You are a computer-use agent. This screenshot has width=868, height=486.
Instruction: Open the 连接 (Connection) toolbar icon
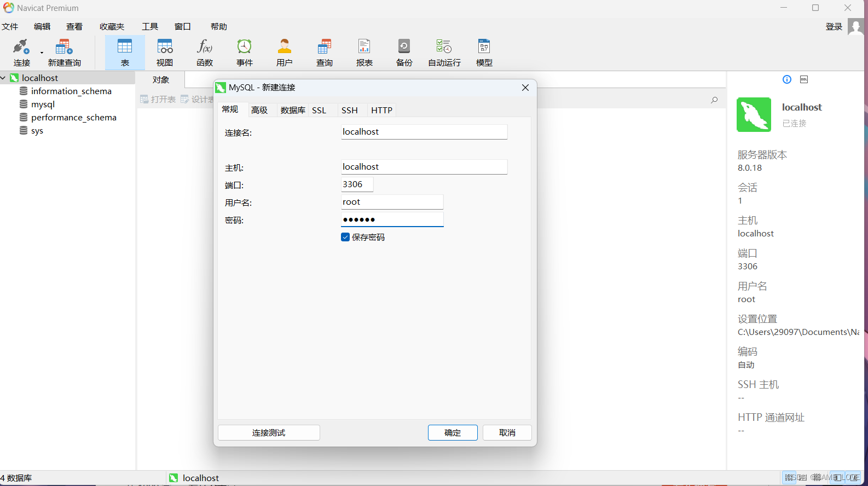[21, 53]
